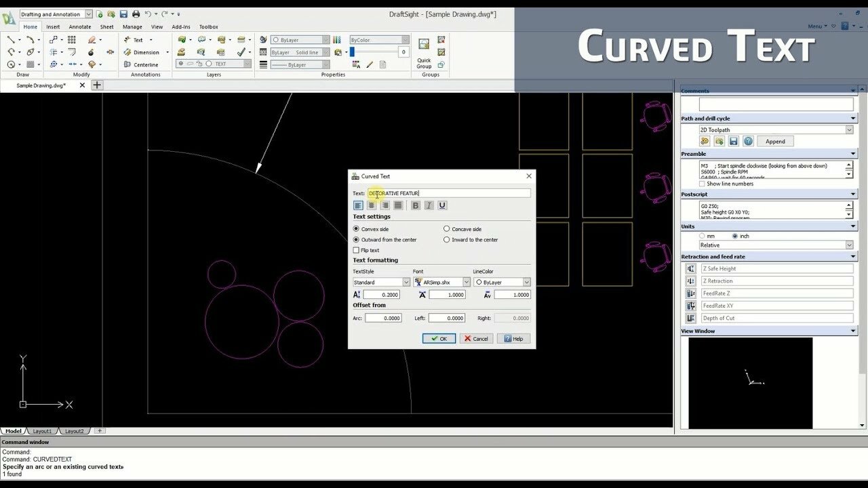Switch to the Layout1 sheet tab
868x488 pixels.
(x=43, y=431)
